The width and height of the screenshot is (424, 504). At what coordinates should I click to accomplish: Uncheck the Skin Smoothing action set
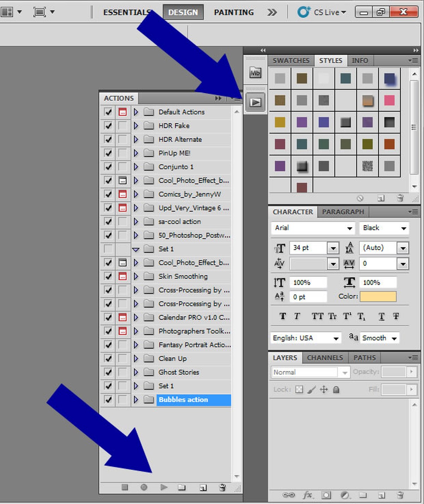click(x=108, y=276)
